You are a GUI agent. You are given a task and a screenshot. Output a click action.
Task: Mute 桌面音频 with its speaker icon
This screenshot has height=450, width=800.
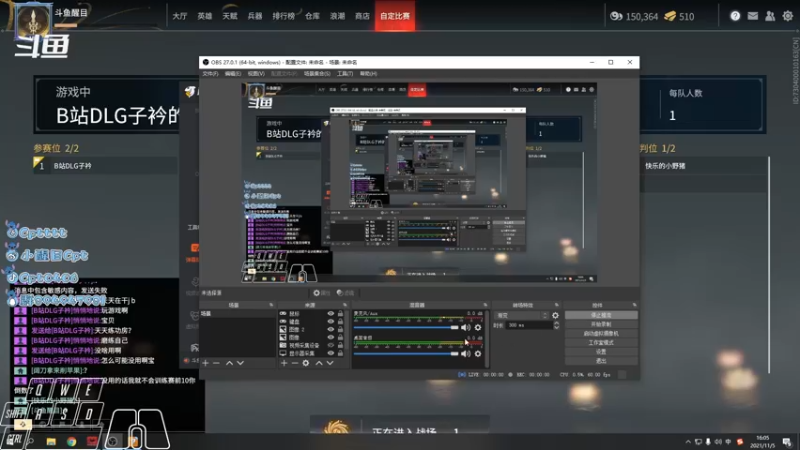click(x=465, y=354)
